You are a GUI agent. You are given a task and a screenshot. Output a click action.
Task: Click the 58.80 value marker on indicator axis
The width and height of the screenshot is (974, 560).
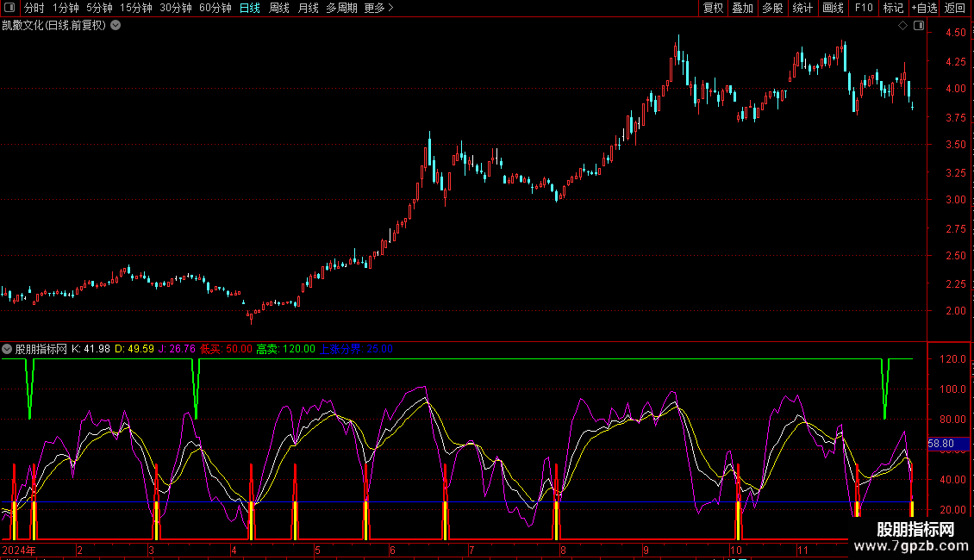(x=948, y=444)
